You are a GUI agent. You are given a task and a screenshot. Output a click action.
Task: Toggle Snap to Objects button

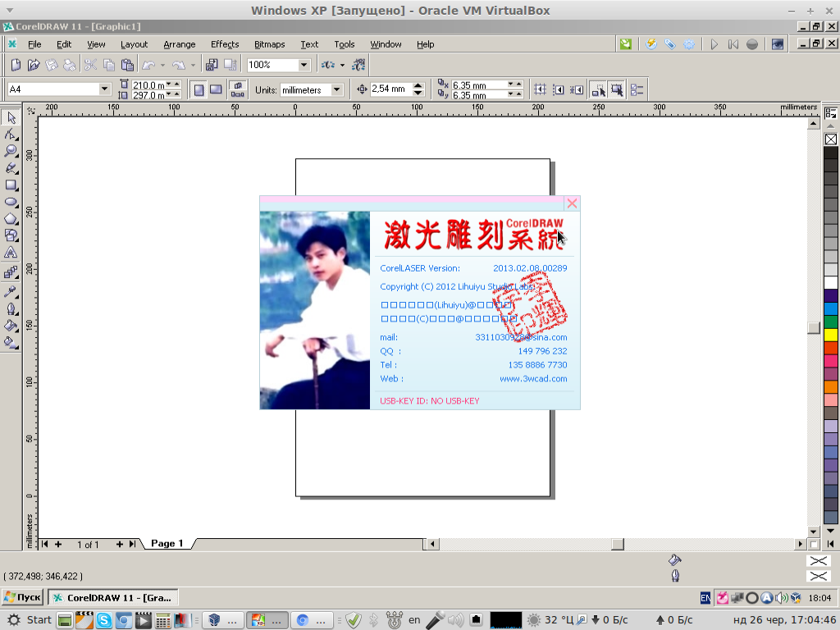coord(577,89)
